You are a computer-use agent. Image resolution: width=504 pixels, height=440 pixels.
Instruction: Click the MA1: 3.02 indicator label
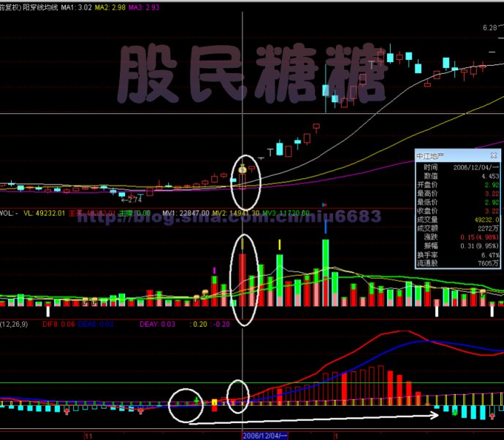click(76, 7)
